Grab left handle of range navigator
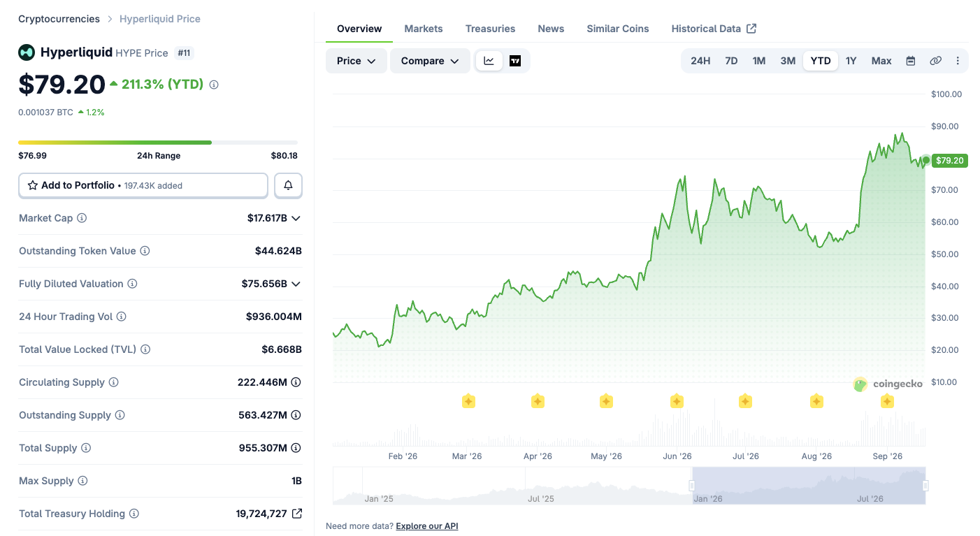This screenshot has width=980, height=536. coord(692,486)
